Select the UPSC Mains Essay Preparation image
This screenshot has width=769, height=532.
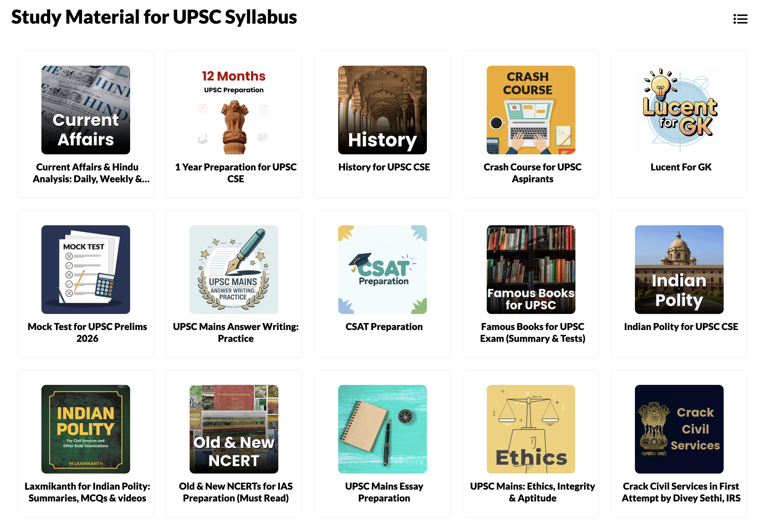point(382,429)
